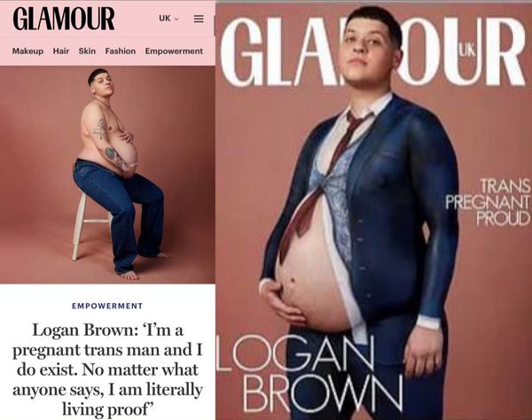Open the Logan Brown article headline

pos(107,369)
